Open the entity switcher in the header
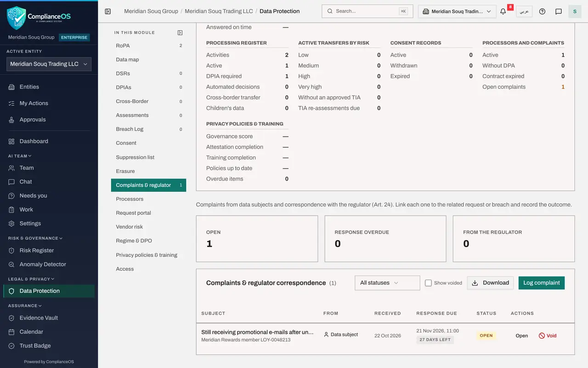 (x=457, y=11)
